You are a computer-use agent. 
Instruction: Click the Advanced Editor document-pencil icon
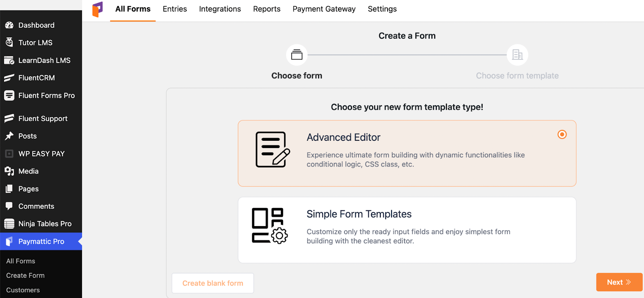coord(272,150)
